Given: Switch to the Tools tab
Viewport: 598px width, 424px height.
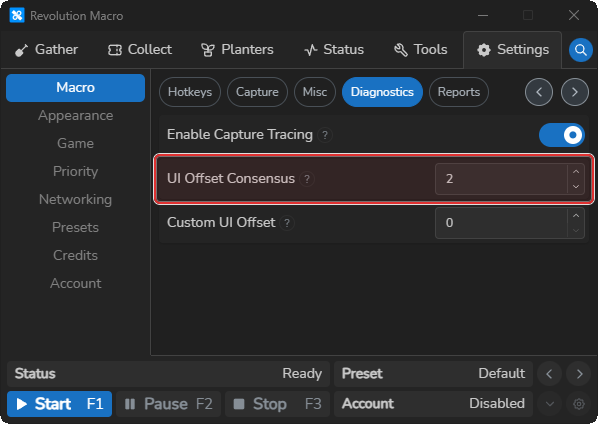Looking at the screenshot, I should point(420,50).
